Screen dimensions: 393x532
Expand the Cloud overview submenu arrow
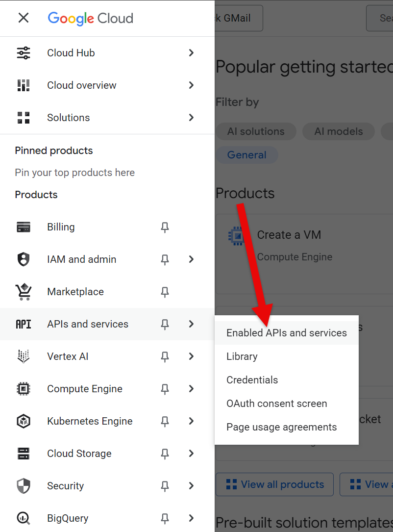(x=191, y=85)
